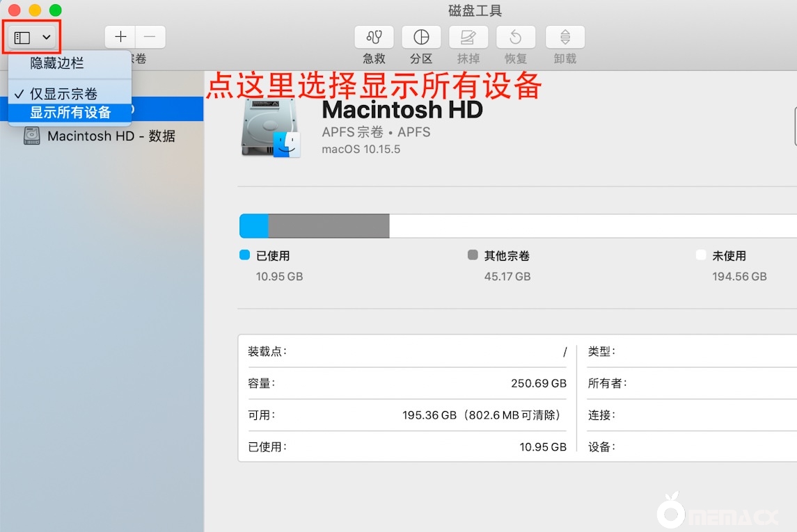This screenshot has width=797, height=532.
Task: Open the sidebar layout menu icon
Action: click(24, 36)
